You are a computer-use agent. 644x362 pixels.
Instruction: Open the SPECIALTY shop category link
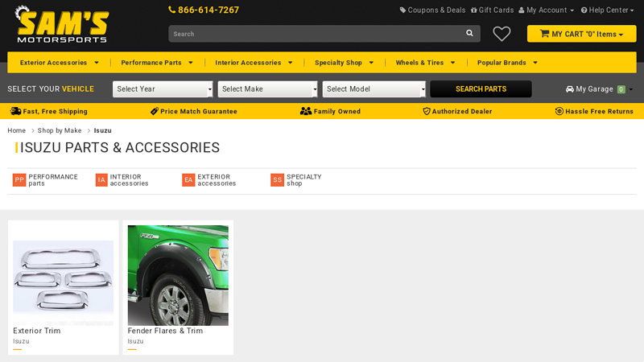click(304, 179)
